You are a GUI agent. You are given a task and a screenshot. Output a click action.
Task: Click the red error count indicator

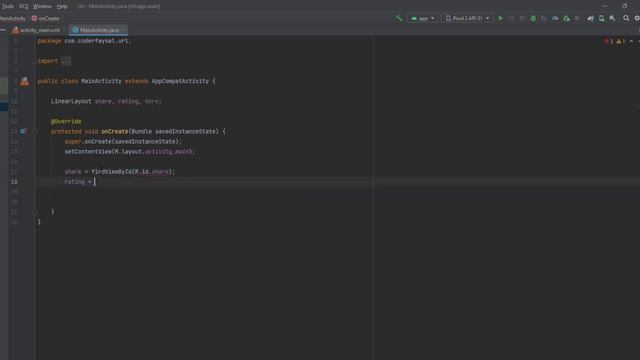(608, 41)
